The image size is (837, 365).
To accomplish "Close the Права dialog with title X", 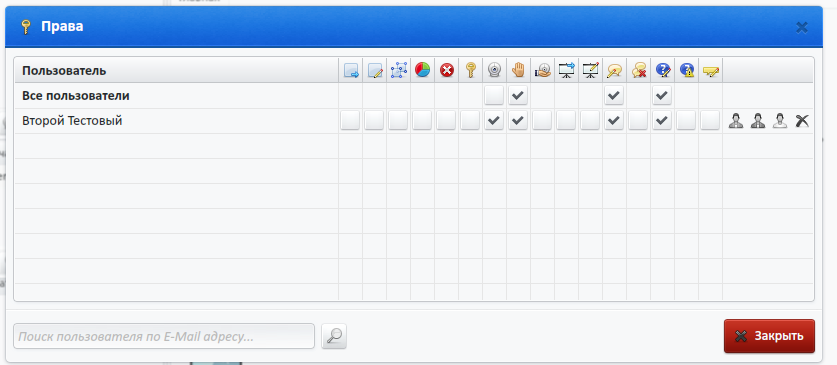I will click(801, 27).
